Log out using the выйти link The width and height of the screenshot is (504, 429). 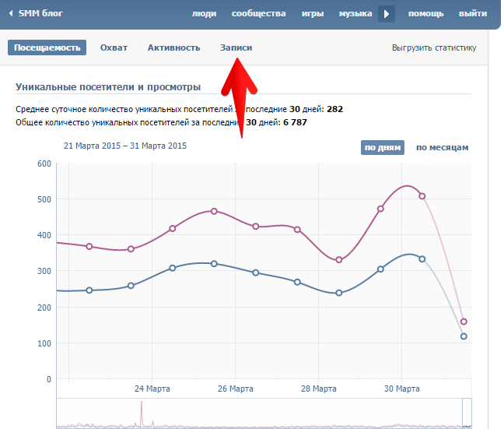point(473,14)
